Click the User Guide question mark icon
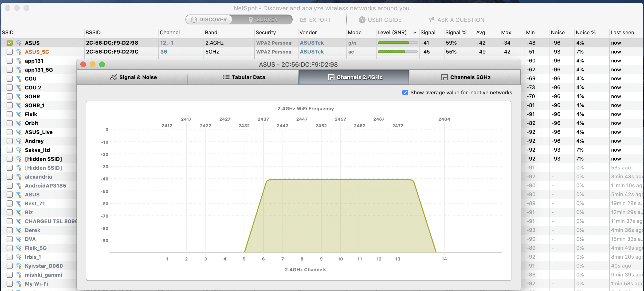The width and height of the screenshot is (644, 291). click(x=362, y=20)
